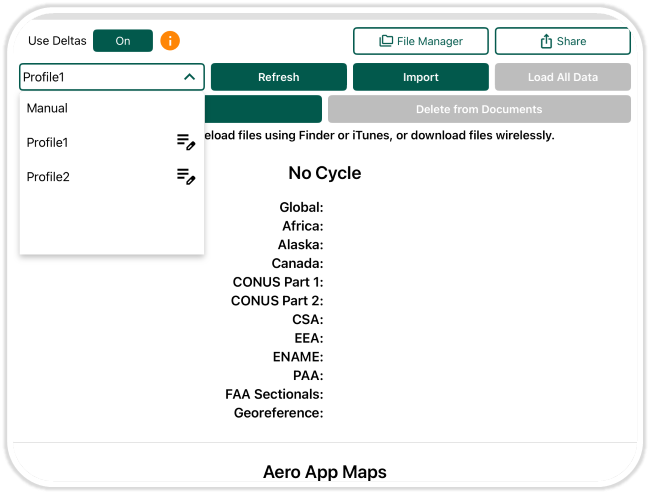Open the File Manager
Viewport: 650px width, 494px height.
421,41
